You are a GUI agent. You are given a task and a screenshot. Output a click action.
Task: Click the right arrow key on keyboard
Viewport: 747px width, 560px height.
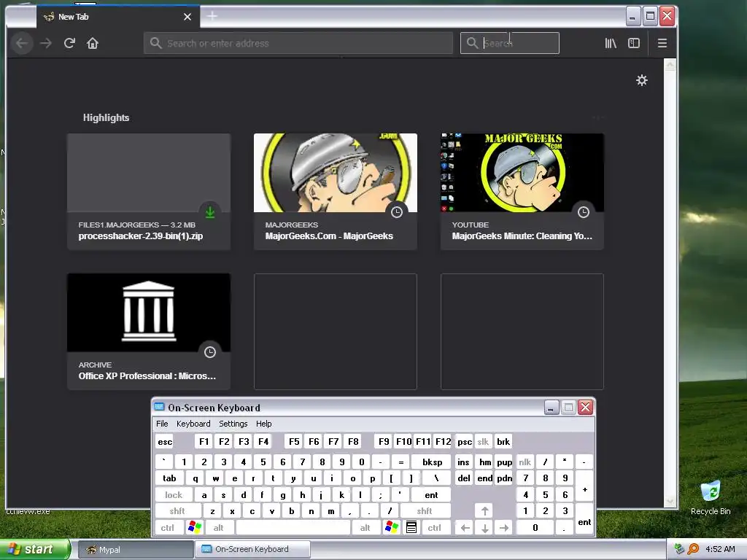coord(504,527)
